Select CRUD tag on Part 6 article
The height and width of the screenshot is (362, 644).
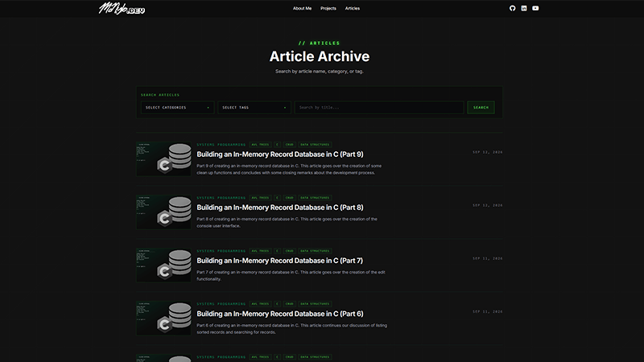pos(290,304)
